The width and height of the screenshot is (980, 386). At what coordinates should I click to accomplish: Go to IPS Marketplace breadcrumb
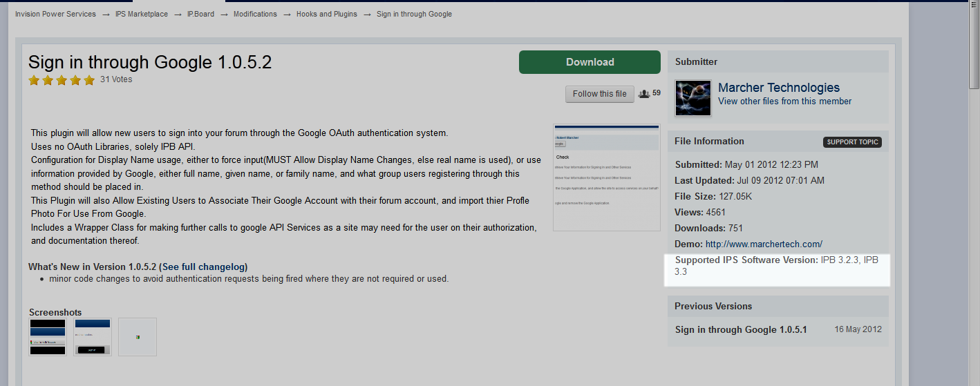[142, 14]
